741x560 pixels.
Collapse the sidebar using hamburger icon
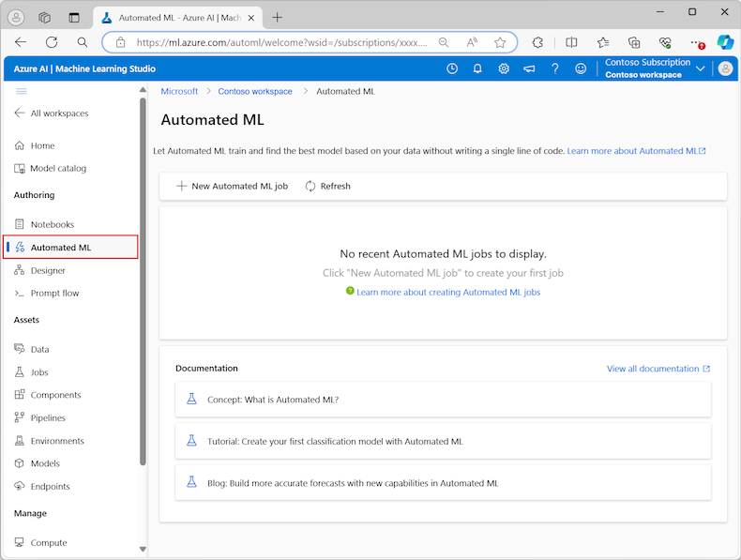(22, 91)
